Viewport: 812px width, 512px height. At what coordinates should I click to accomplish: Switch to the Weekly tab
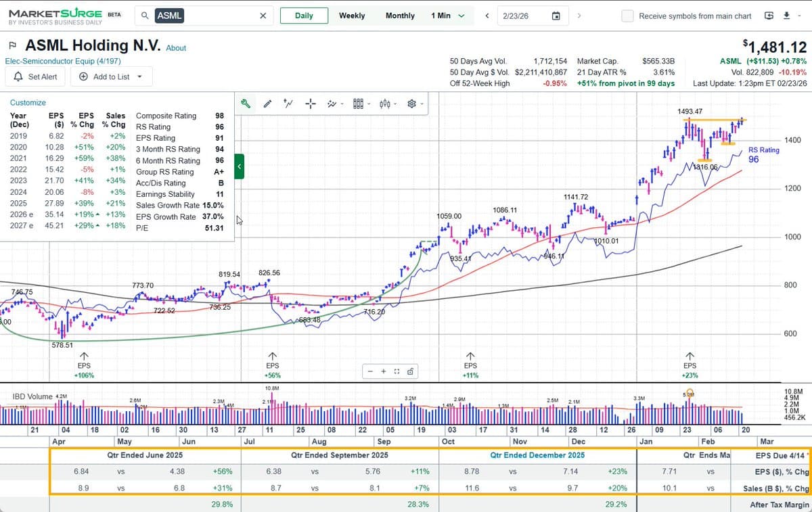(351, 15)
